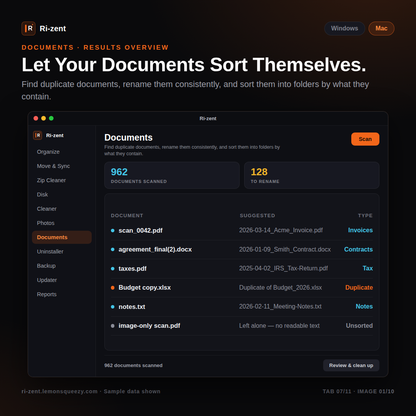The height and width of the screenshot is (416, 416).
Task: Select the Windows platform toggle
Action: click(344, 28)
